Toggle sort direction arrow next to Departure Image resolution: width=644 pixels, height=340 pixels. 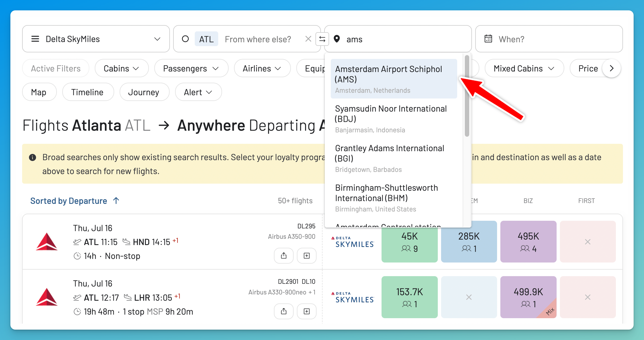(x=116, y=201)
